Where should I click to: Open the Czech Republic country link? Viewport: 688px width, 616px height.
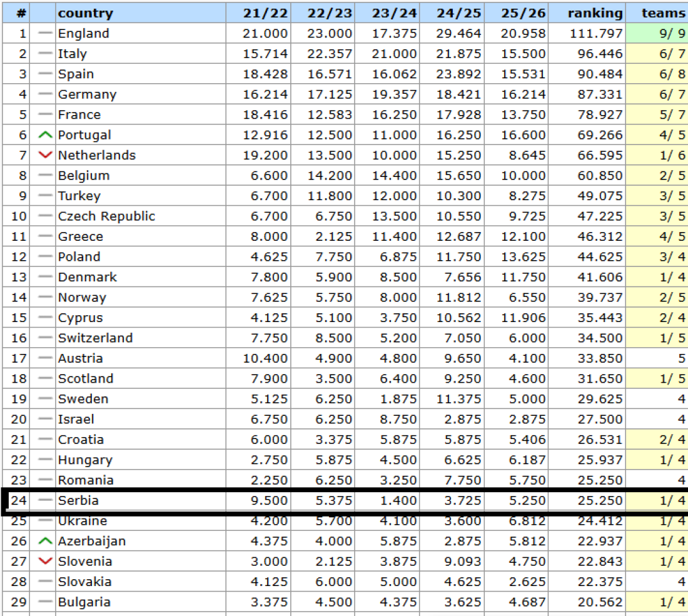tap(106, 216)
